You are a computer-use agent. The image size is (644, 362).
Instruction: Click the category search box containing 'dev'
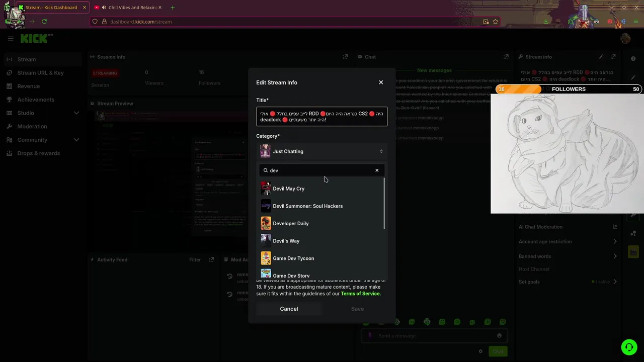coord(322,170)
